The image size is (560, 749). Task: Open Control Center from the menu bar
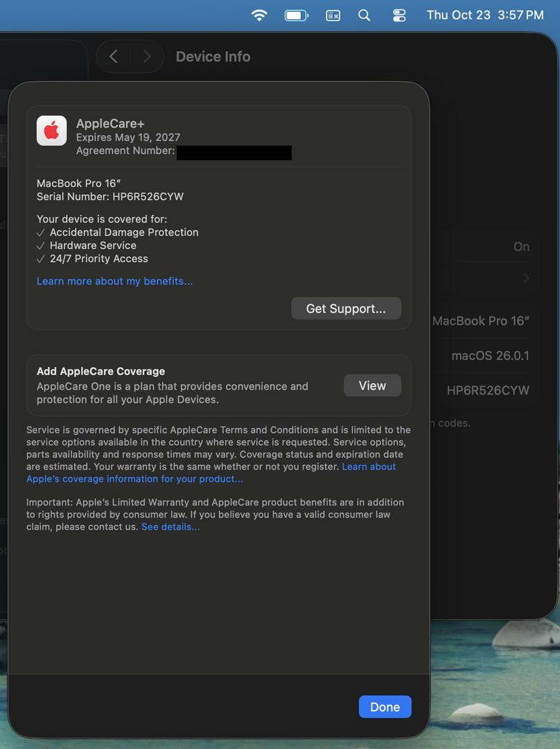coord(399,15)
